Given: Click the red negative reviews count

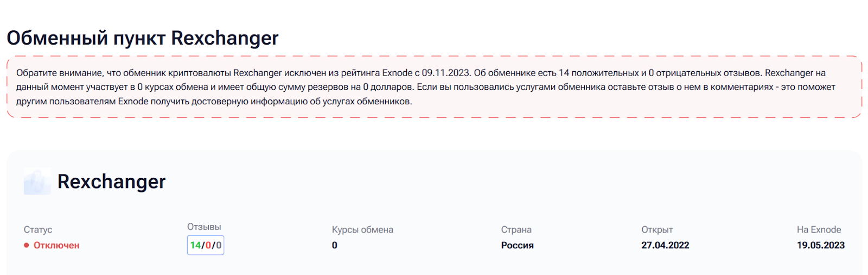Looking at the screenshot, I should (208, 246).
